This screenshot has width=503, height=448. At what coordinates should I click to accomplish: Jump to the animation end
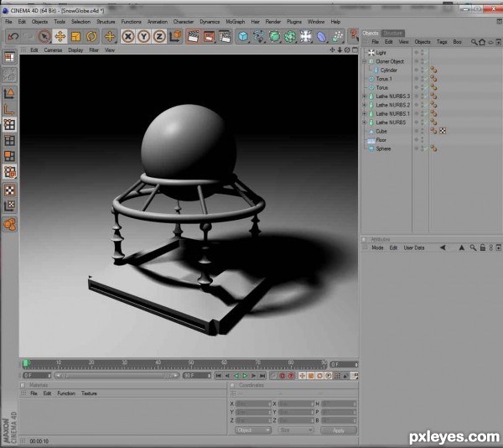262,376
